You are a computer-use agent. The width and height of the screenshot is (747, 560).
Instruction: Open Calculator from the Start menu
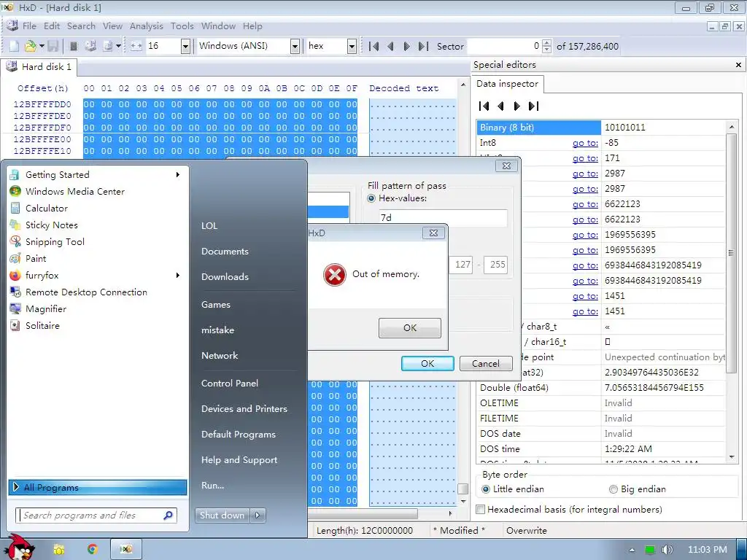(x=47, y=208)
